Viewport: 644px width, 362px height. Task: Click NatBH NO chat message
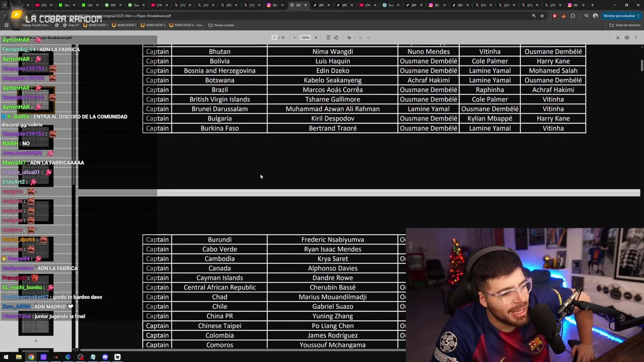point(16,143)
